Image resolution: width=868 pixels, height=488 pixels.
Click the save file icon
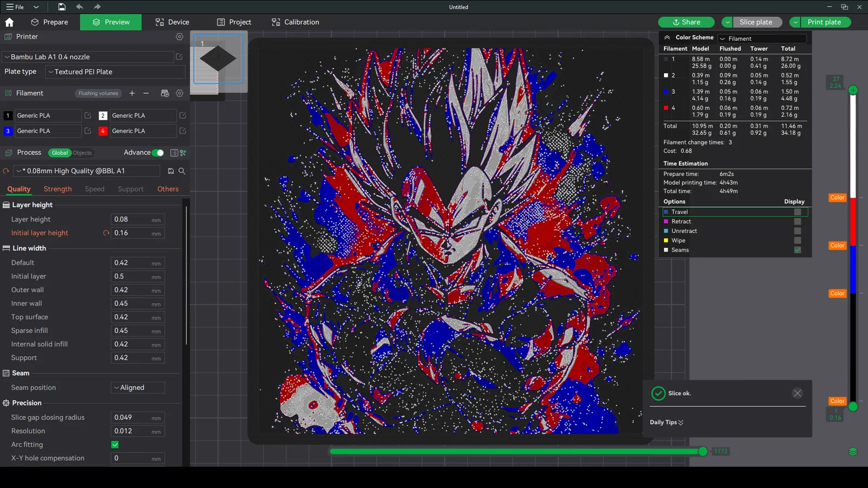62,7
